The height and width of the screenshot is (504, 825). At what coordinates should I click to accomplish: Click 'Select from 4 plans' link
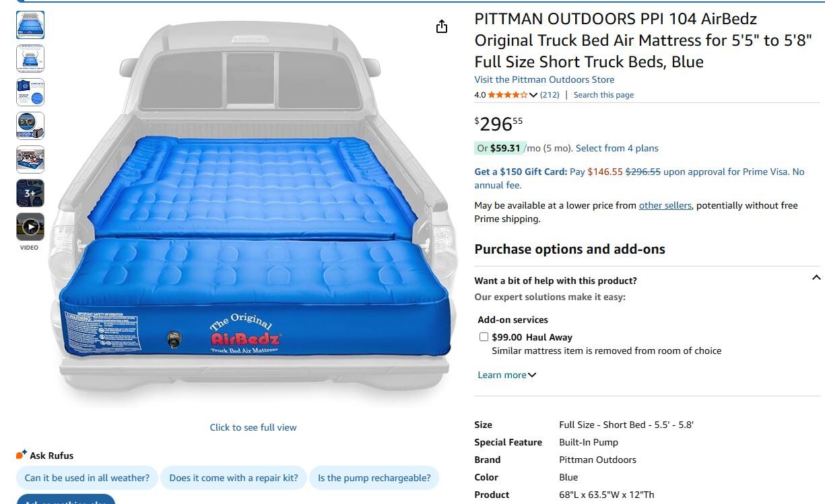[x=617, y=148]
